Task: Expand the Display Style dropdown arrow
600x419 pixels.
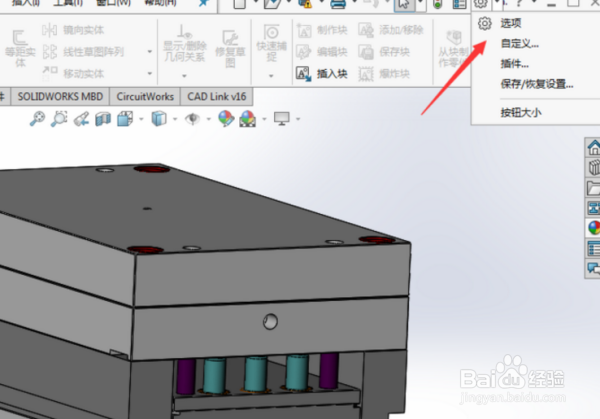Action: (175, 119)
